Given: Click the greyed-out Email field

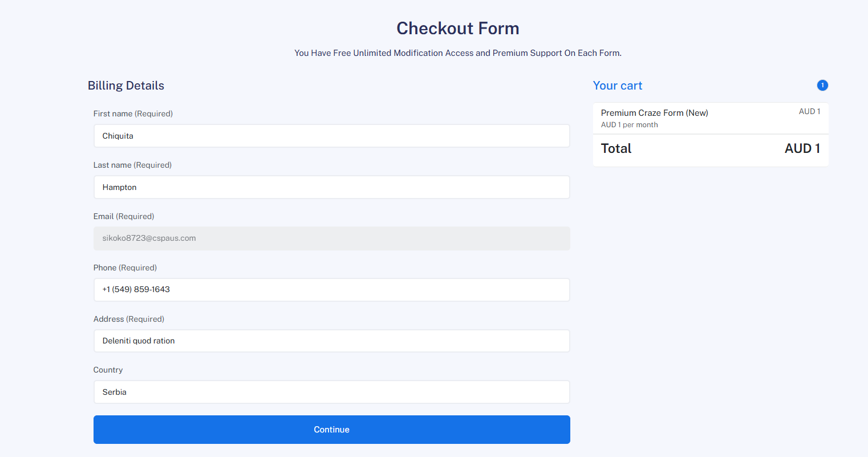Looking at the screenshot, I should click(331, 238).
